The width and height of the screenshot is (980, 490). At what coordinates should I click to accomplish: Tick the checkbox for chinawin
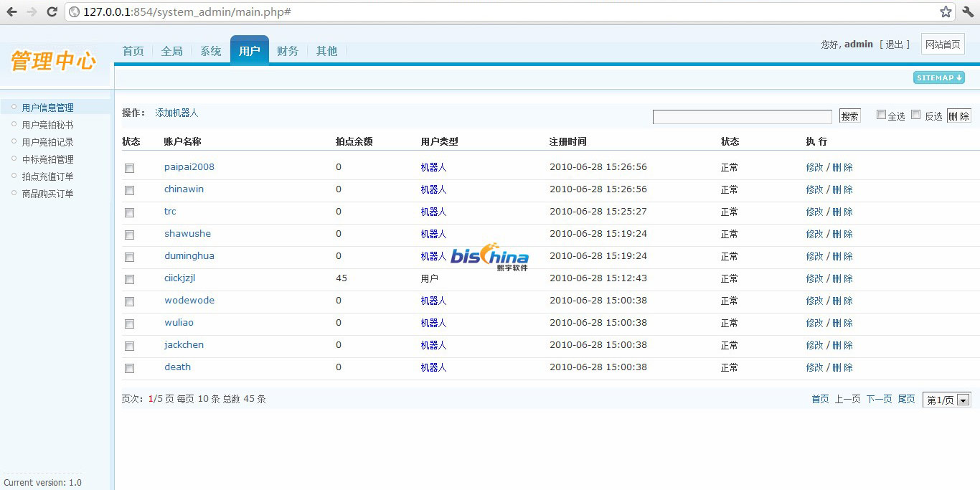click(129, 191)
